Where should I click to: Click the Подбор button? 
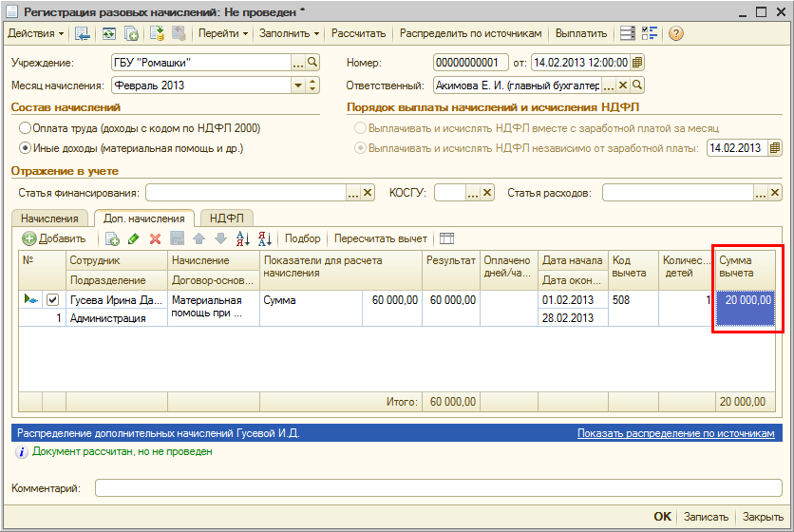coord(303,238)
